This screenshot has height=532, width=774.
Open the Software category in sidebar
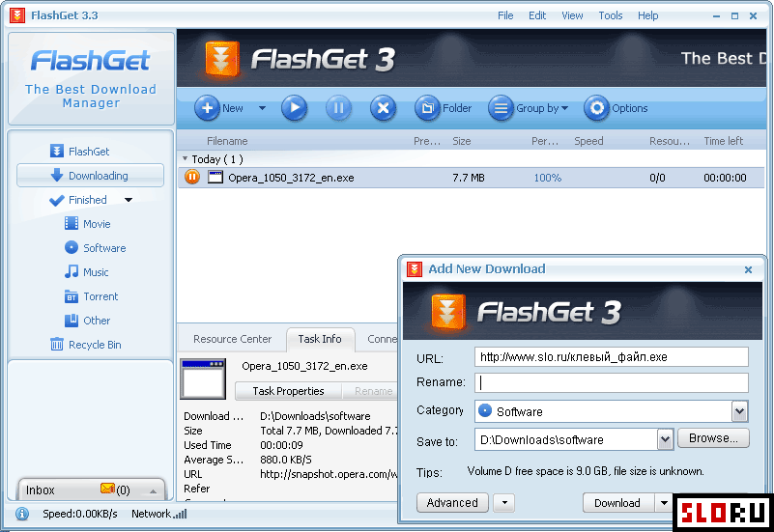96,248
